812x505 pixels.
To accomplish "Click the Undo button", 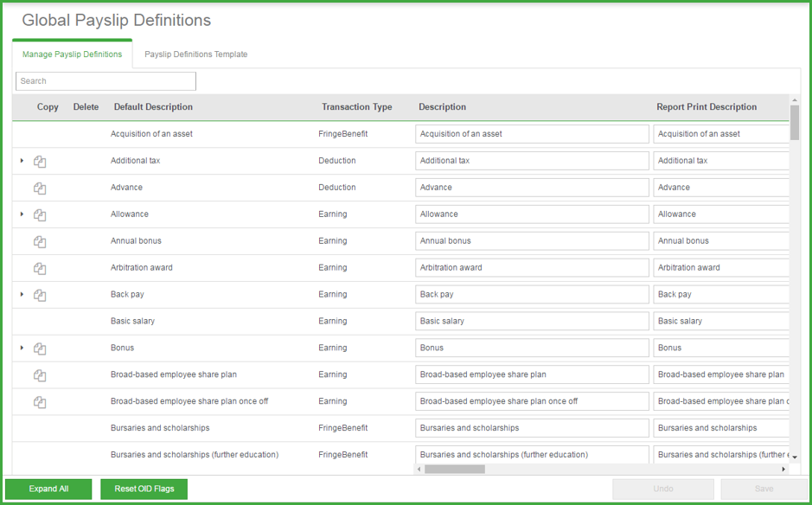I will click(x=663, y=489).
